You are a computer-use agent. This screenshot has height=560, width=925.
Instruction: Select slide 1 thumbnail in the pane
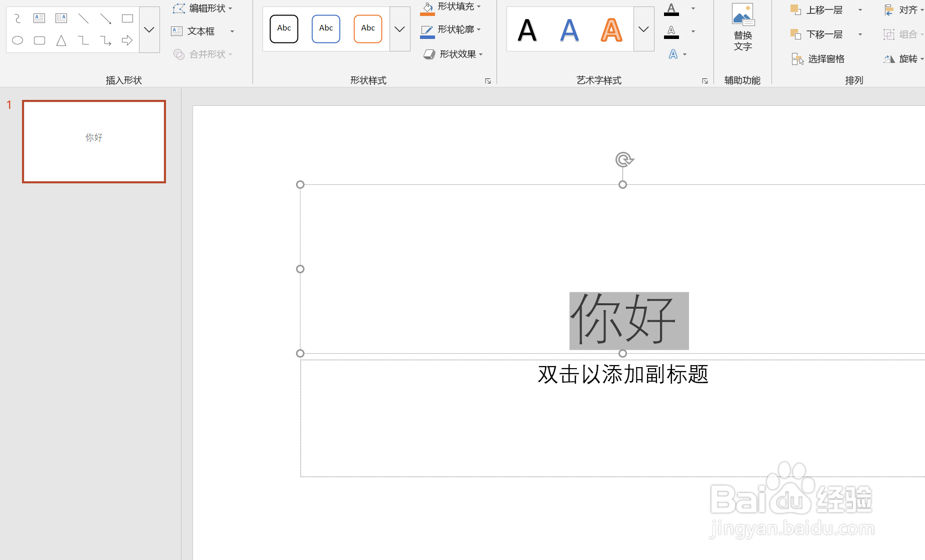93,141
